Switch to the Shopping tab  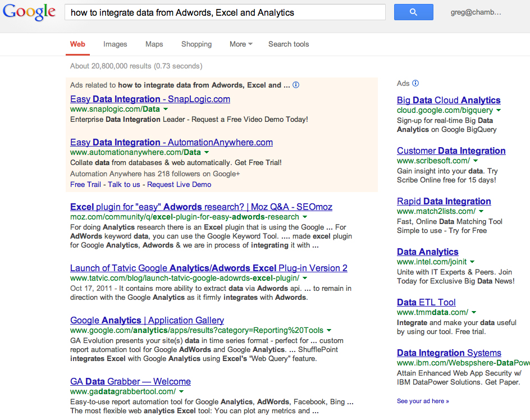pyautogui.click(x=197, y=44)
